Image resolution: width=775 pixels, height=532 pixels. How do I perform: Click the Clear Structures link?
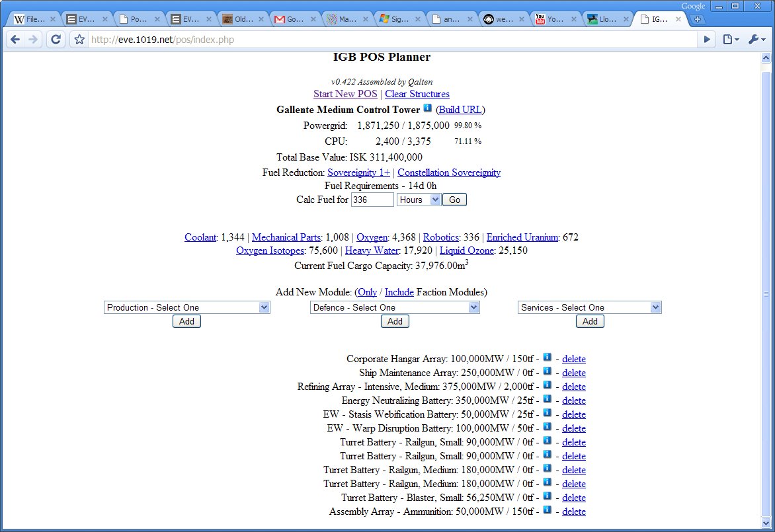pyautogui.click(x=417, y=94)
